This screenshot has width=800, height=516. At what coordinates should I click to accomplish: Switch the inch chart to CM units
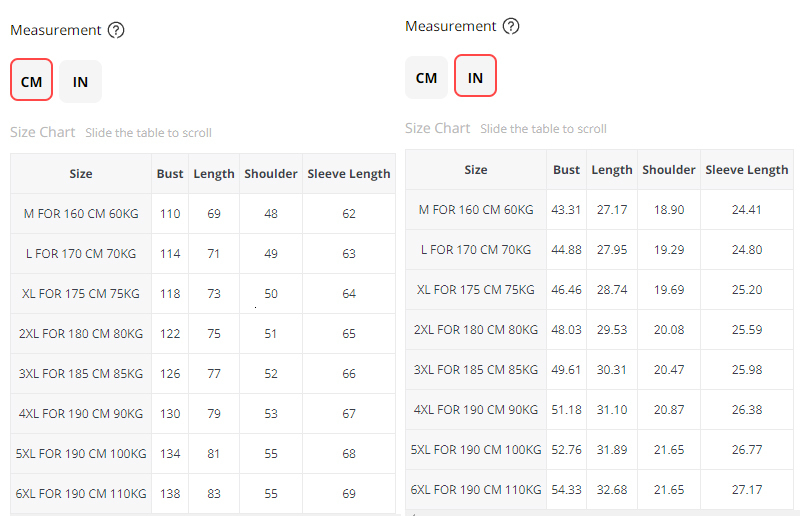pos(427,77)
